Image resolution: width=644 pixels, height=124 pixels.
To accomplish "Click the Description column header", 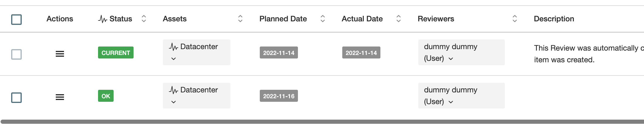I will 554,19.
